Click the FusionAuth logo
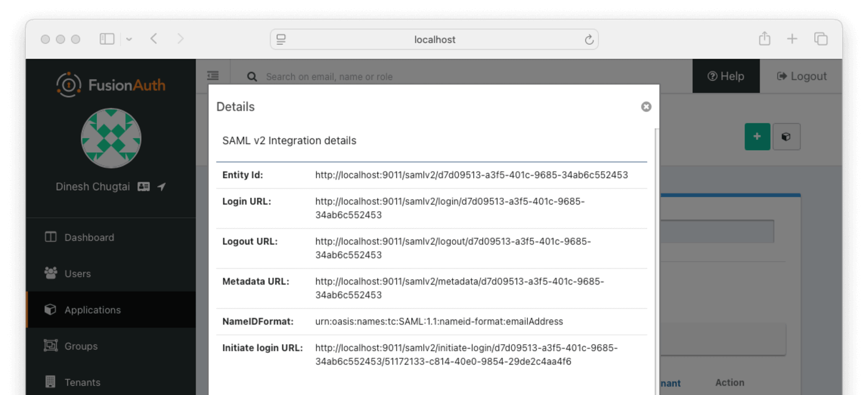The height and width of the screenshot is (395, 868). point(111,85)
